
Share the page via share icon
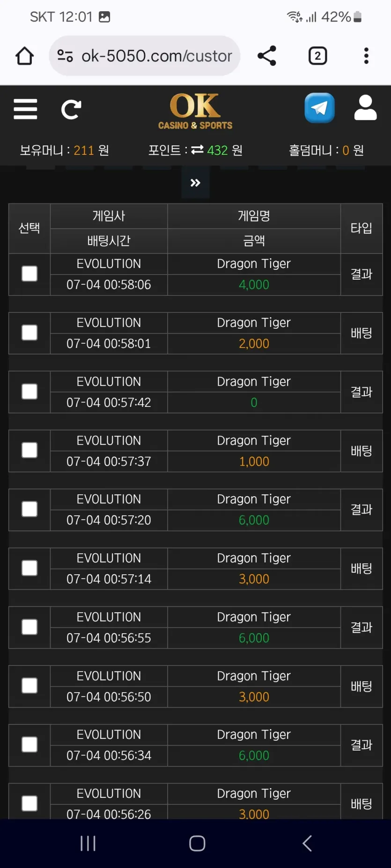(267, 56)
